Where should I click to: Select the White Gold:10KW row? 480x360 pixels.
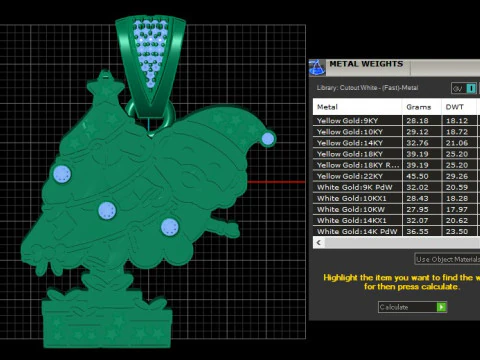coord(396,209)
